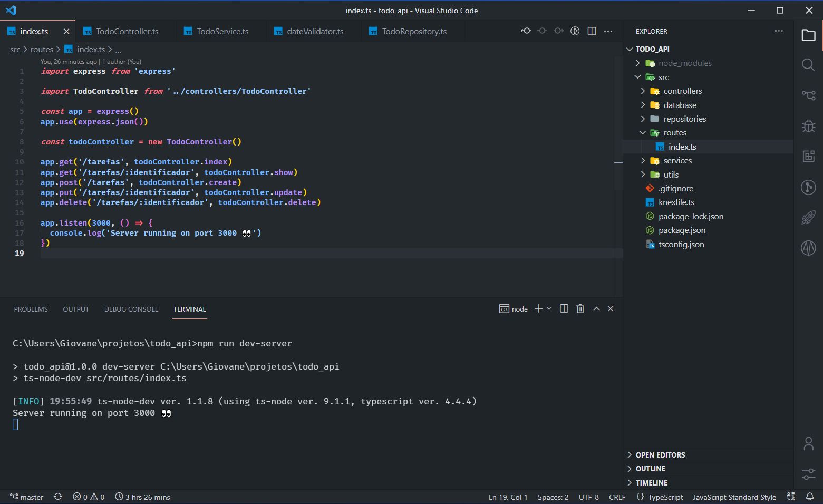Open the Source Control view
This screenshot has height=504, width=823.
(x=808, y=95)
